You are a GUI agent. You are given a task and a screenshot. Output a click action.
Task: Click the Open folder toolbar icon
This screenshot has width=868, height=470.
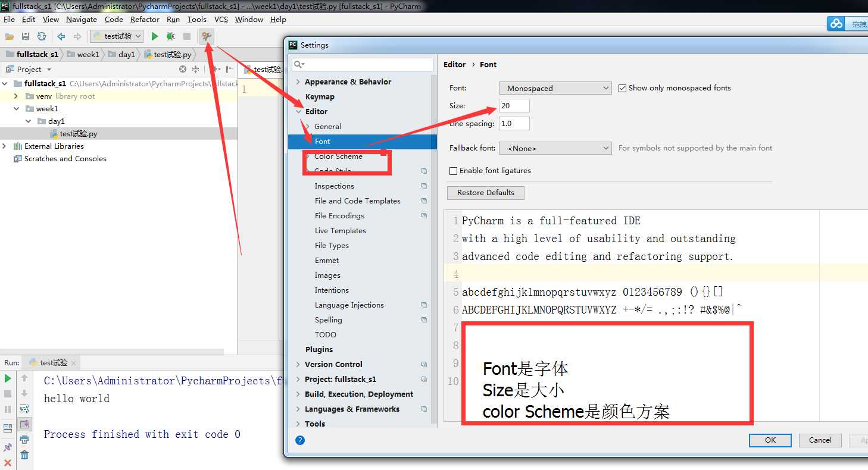tap(10, 36)
